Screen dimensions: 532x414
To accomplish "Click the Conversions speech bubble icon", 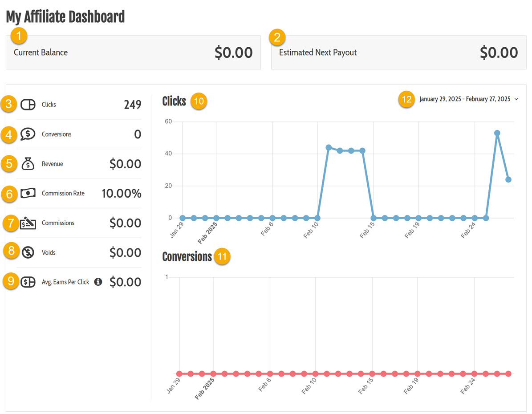I will tap(28, 134).
